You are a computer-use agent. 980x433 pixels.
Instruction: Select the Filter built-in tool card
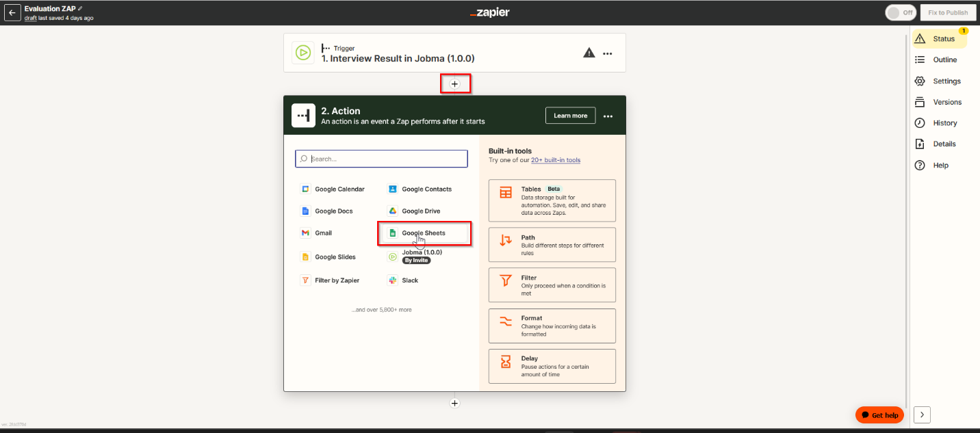552,285
